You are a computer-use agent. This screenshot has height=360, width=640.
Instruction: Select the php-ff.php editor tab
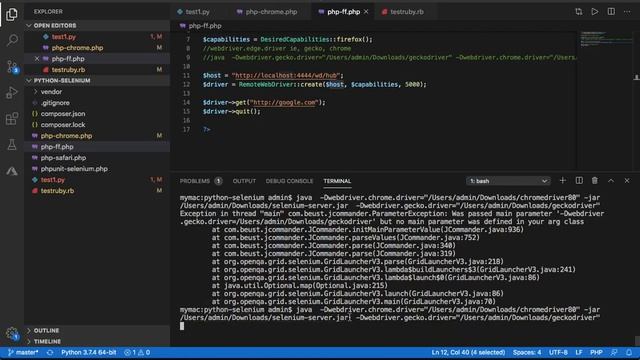click(x=343, y=12)
